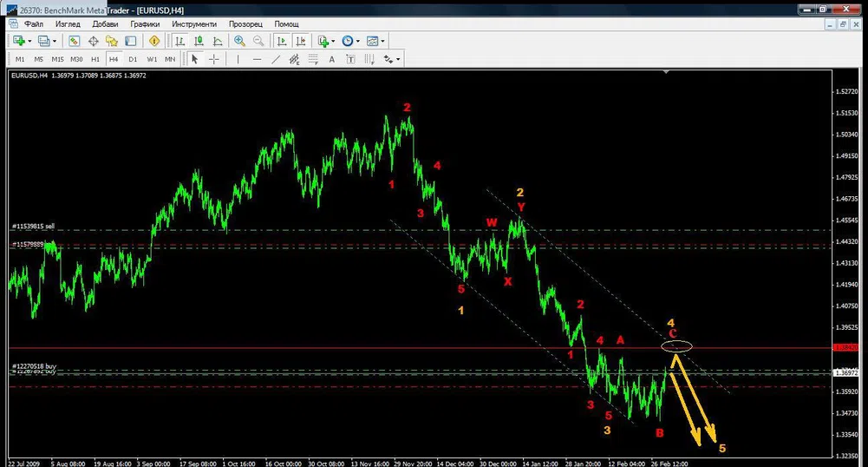
Task: Toggle the Chart Shift button
Action: click(x=301, y=41)
